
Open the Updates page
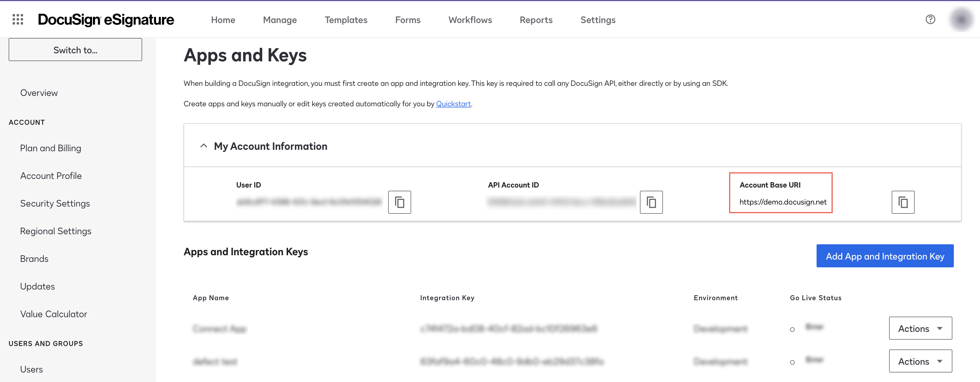click(x=38, y=286)
